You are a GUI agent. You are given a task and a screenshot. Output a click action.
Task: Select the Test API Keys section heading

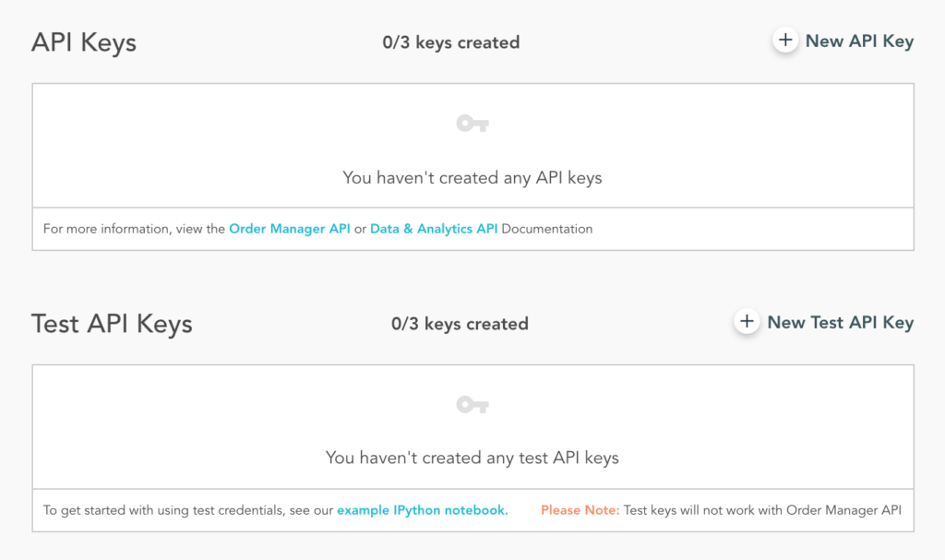(112, 323)
